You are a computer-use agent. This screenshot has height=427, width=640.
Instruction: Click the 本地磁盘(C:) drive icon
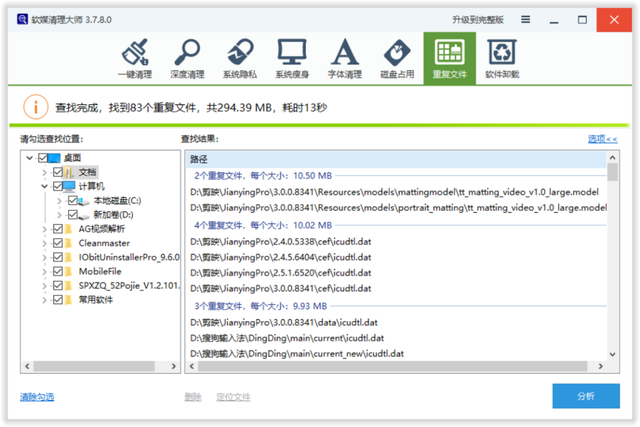point(84,200)
